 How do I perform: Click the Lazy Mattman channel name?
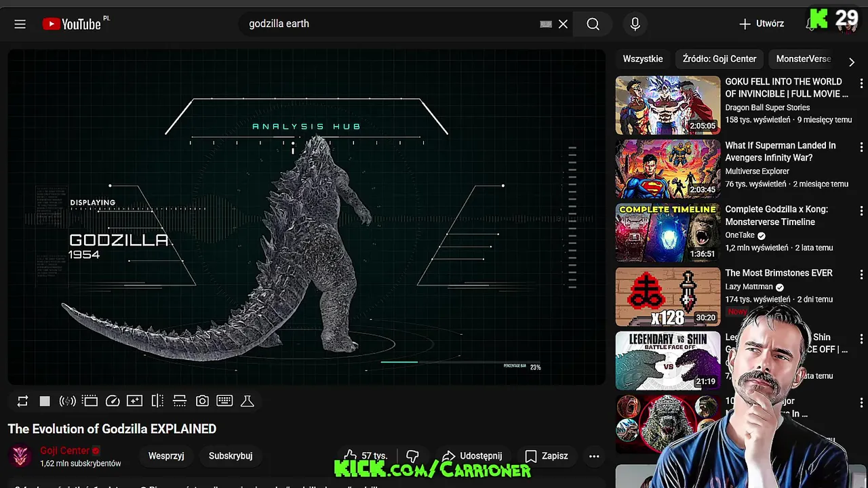pos(749,287)
